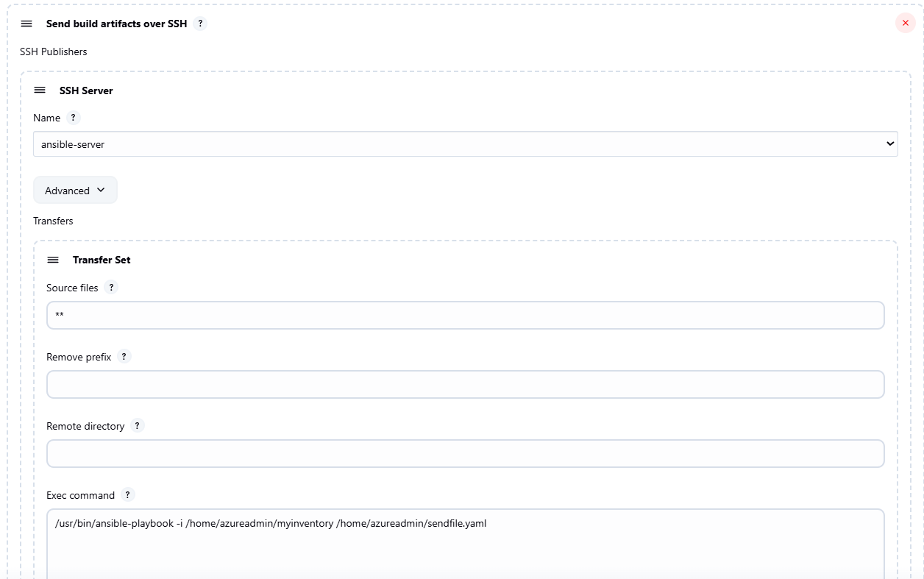Screen dimensions: 924x579
Task: Click the Transfer Set heading
Action: (102, 260)
